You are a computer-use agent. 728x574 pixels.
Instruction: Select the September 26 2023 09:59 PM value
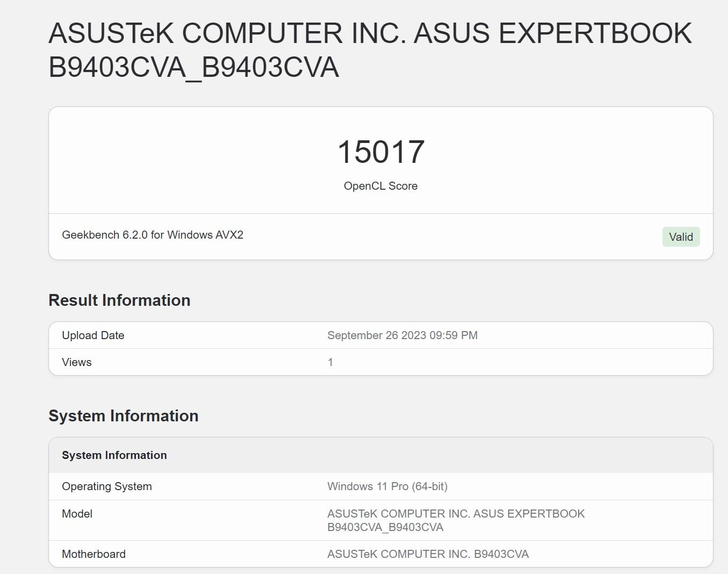402,335
